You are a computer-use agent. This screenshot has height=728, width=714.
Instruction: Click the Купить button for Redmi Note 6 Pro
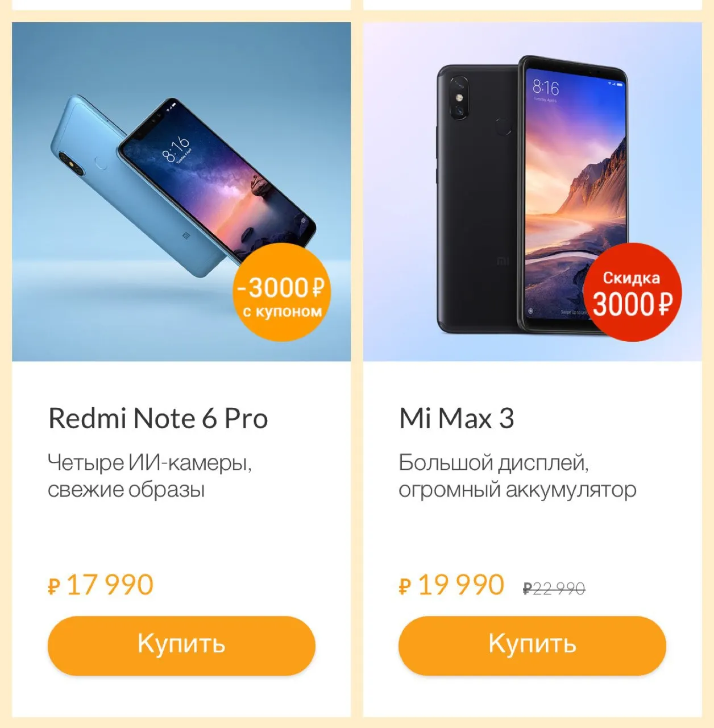[x=181, y=646]
